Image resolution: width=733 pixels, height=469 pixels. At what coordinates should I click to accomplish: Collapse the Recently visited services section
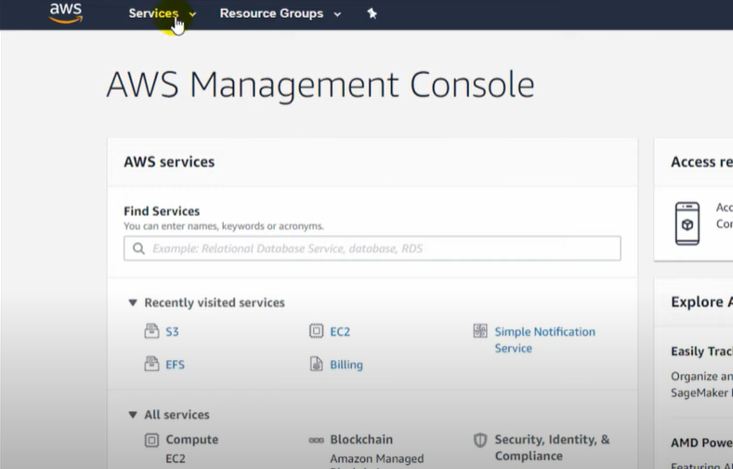click(132, 302)
